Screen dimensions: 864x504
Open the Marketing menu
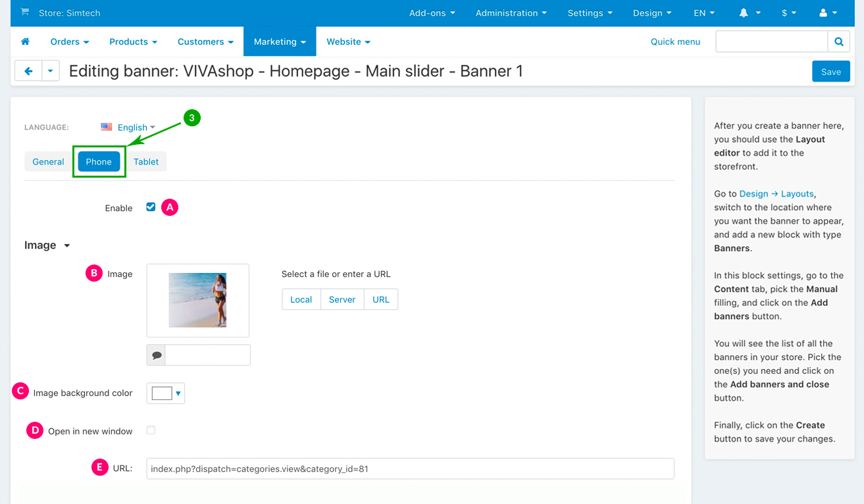coord(280,41)
